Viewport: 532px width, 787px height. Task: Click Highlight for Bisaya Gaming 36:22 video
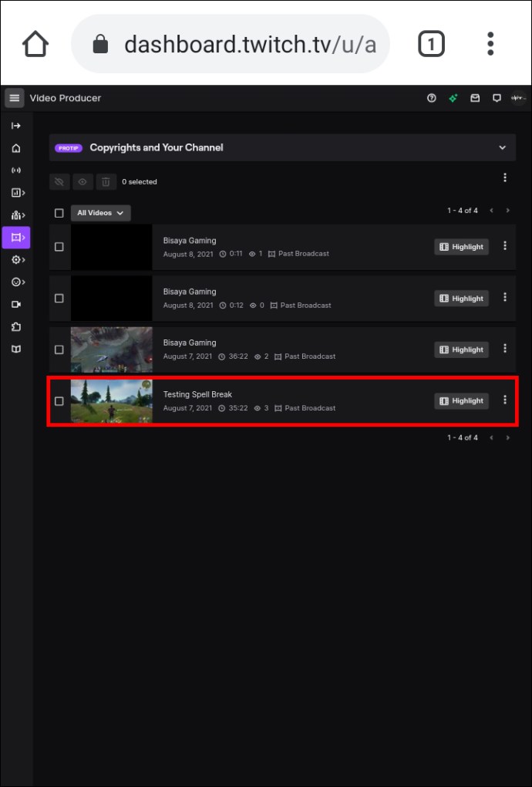click(461, 350)
